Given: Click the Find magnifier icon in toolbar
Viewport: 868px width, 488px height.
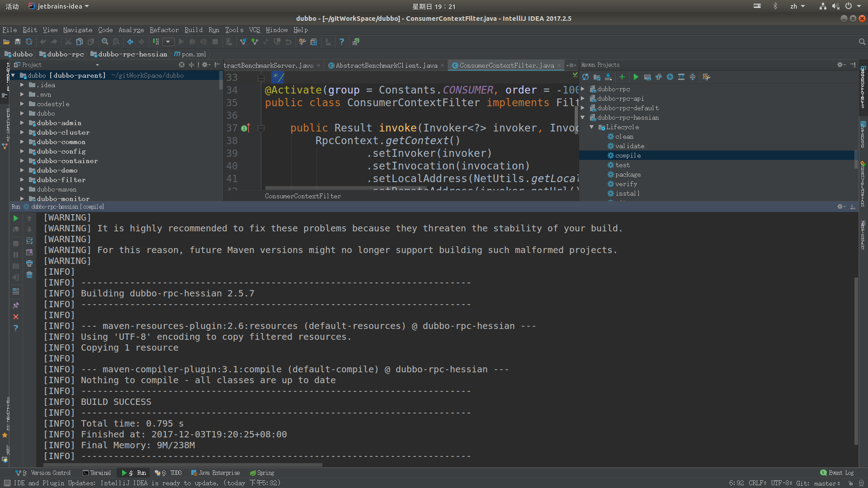Looking at the screenshot, I should tap(105, 42).
